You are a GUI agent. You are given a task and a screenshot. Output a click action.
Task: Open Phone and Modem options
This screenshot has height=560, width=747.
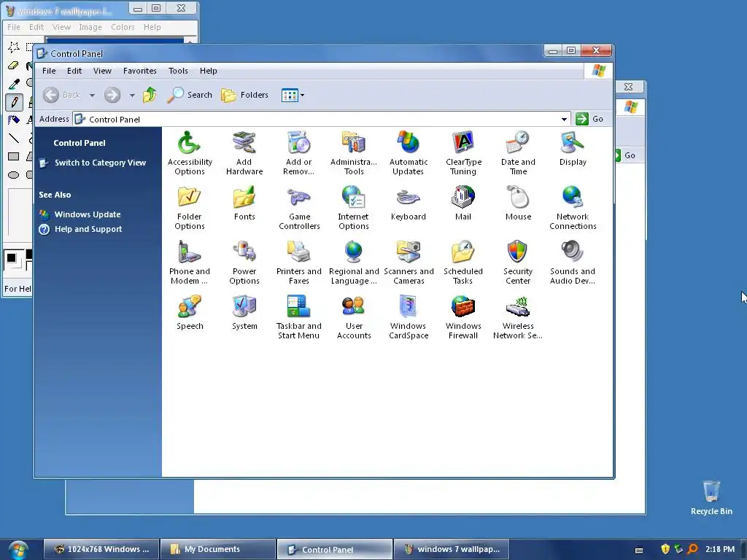[x=190, y=262]
